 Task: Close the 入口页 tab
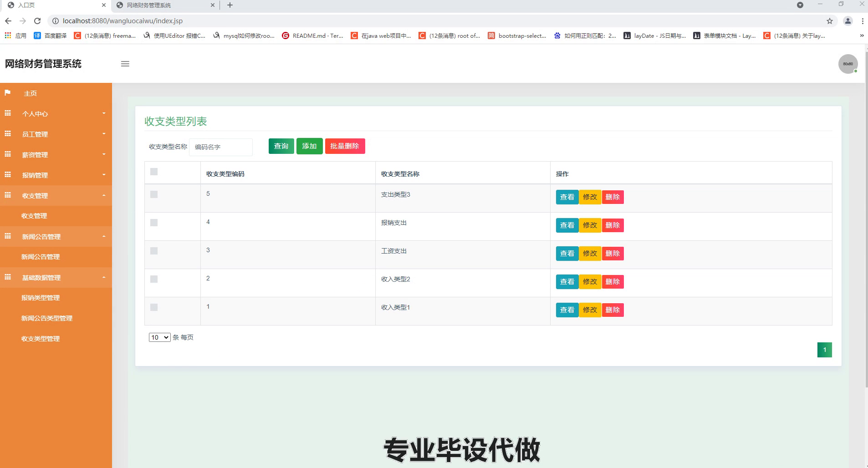pos(104,5)
